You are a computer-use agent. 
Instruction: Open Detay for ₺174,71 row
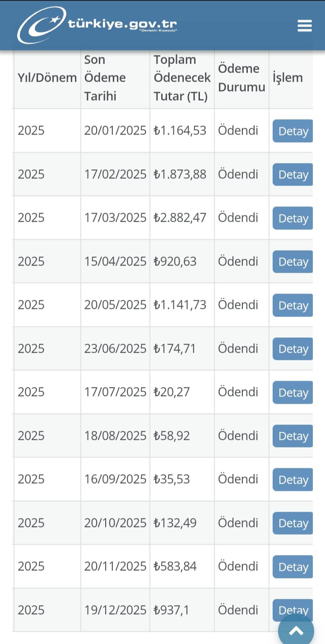coord(293,349)
